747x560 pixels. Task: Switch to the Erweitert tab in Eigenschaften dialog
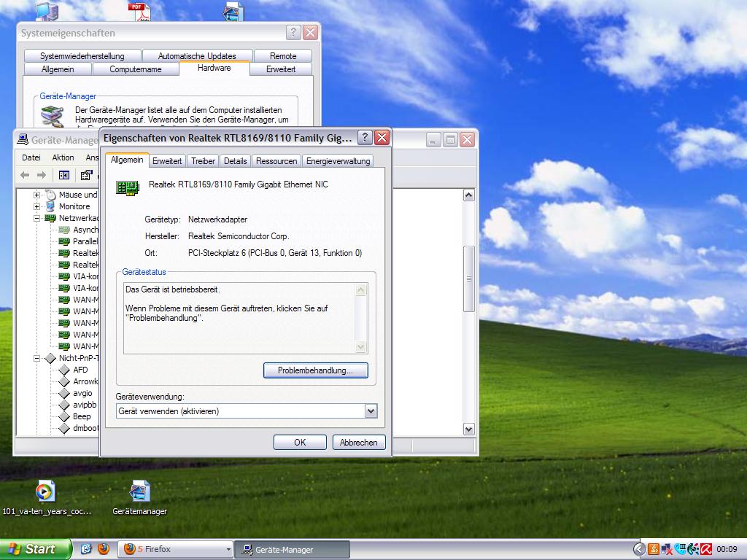click(167, 161)
